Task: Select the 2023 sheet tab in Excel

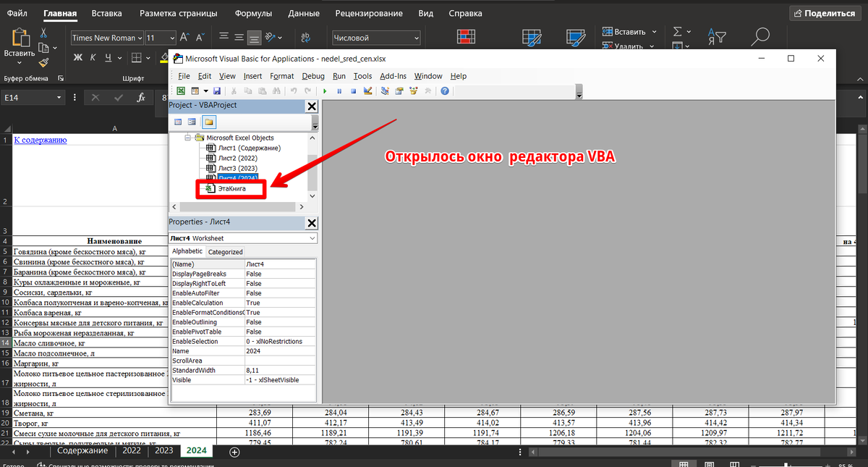Action: click(x=164, y=450)
